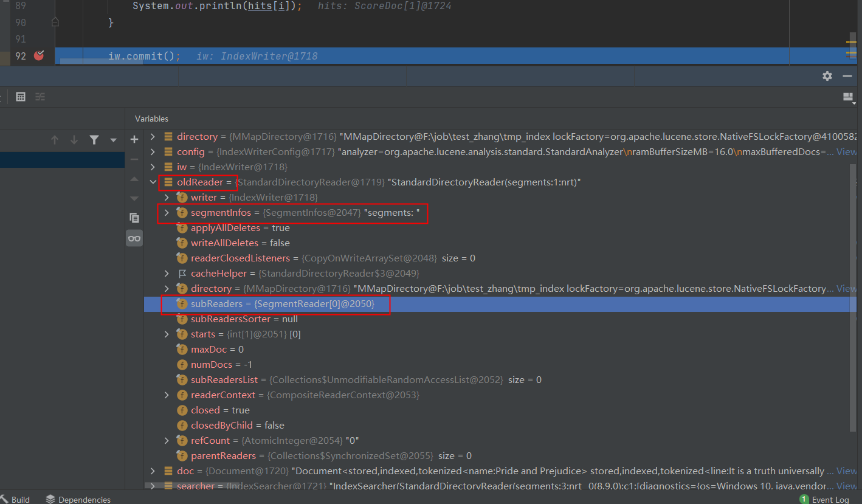Open the Evaluate Expression calculator icon
This screenshot has height=504, width=862.
[20, 97]
